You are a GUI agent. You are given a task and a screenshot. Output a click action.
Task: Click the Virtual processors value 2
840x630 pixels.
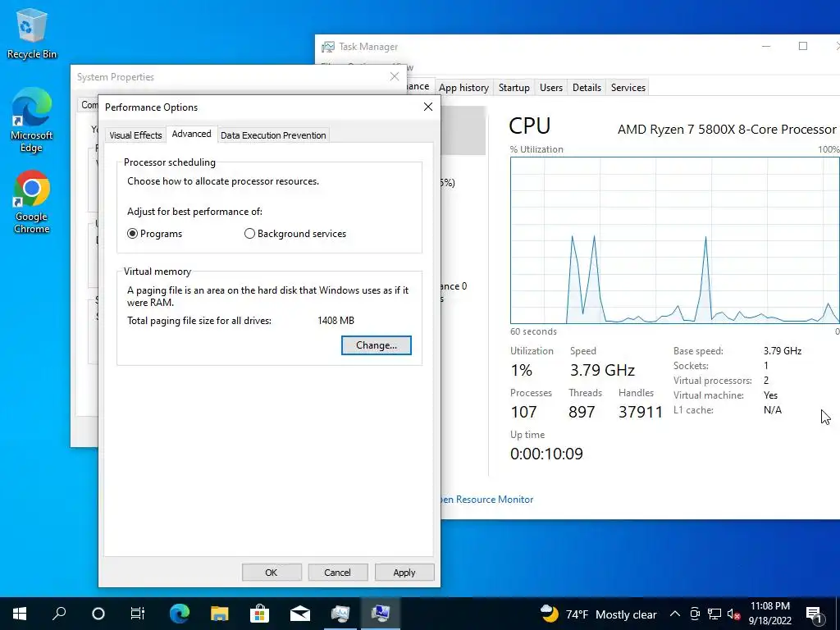click(x=766, y=381)
